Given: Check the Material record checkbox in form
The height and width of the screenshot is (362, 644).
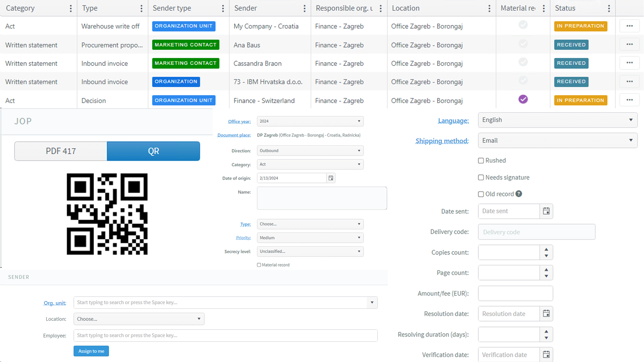Looking at the screenshot, I should (259, 265).
